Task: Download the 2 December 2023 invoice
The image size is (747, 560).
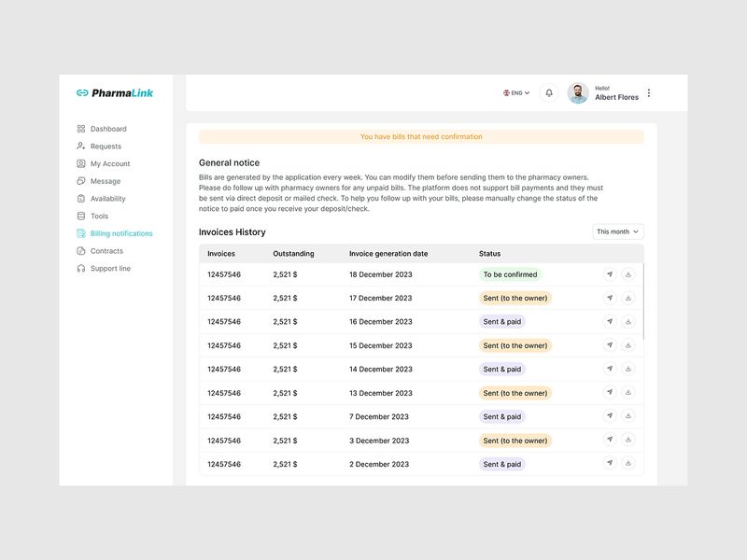Action: point(628,463)
